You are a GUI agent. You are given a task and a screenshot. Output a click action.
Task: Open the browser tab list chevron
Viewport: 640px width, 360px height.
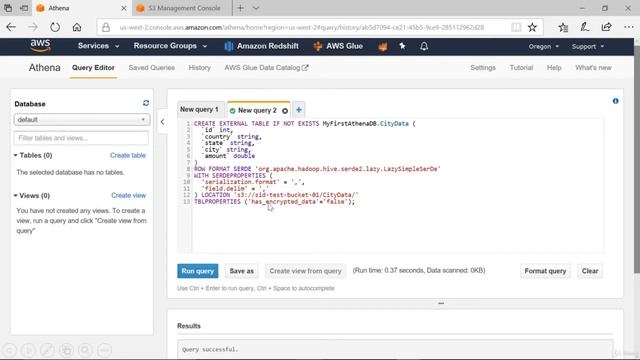click(256, 8)
